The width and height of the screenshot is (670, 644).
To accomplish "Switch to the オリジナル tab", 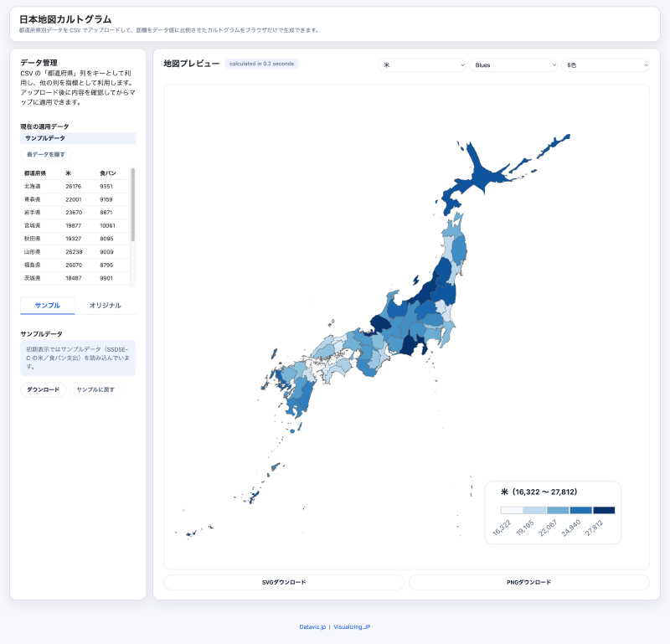I will pos(106,306).
